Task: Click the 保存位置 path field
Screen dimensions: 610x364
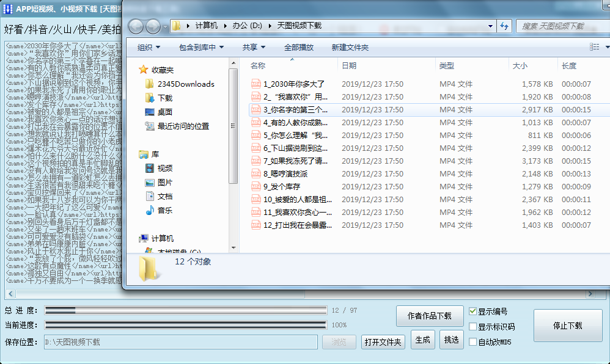Action: [x=181, y=342]
